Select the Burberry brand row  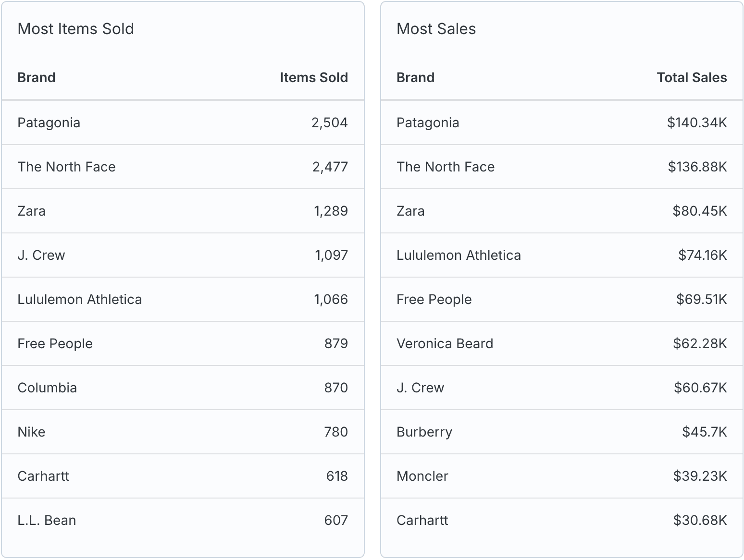(x=562, y=432)
